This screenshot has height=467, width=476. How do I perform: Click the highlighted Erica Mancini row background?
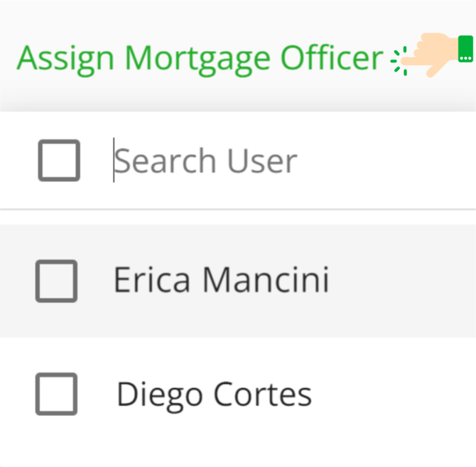coord(238,281)
